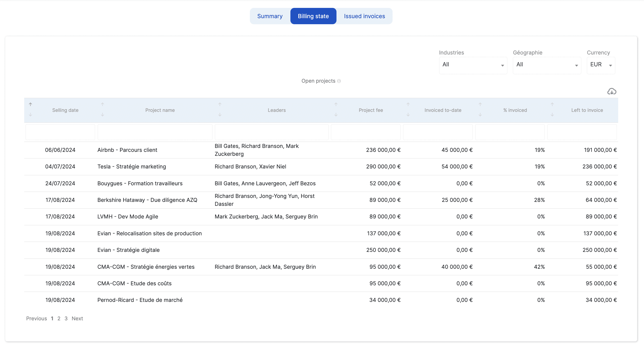Image resolution: width=644 pixels, height=349 pixels.
Task: Go to Next page of results
Action: point(77,318)
